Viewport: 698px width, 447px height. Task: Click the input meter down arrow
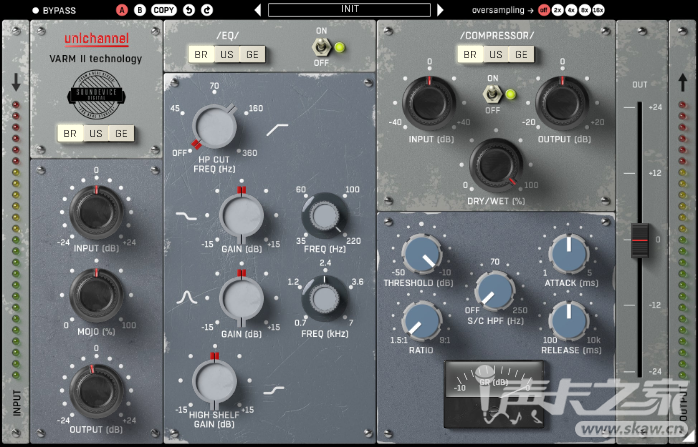(x=16, y=82)
